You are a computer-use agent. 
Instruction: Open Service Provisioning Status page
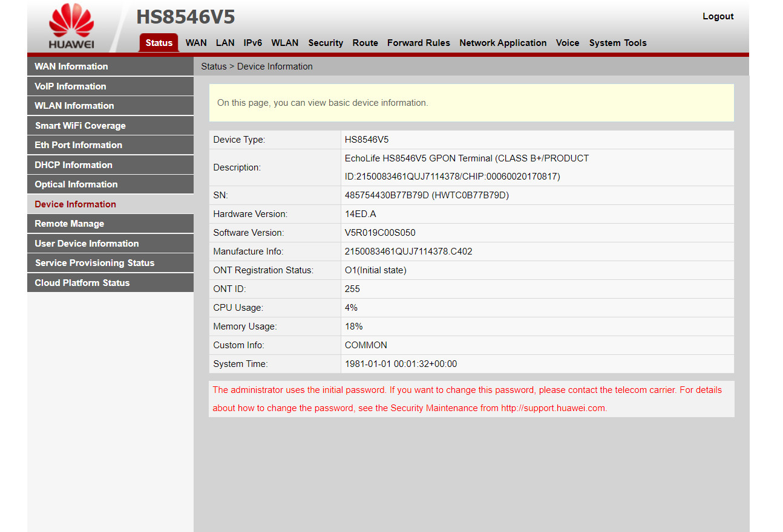point(94,263)
